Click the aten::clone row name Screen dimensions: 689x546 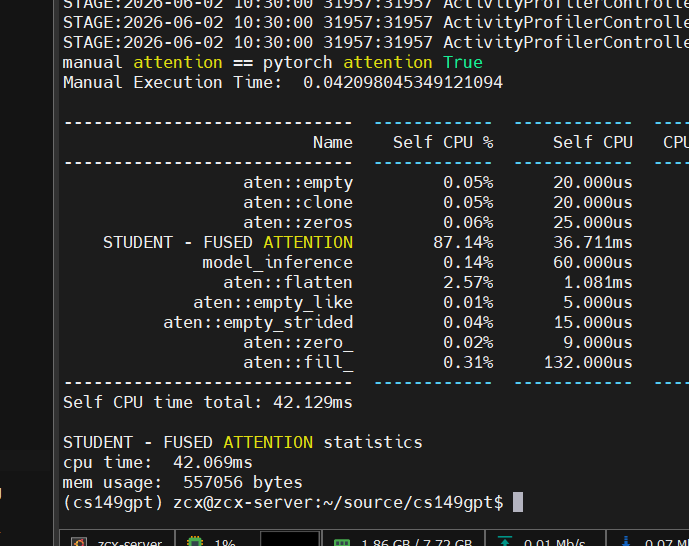298,202
